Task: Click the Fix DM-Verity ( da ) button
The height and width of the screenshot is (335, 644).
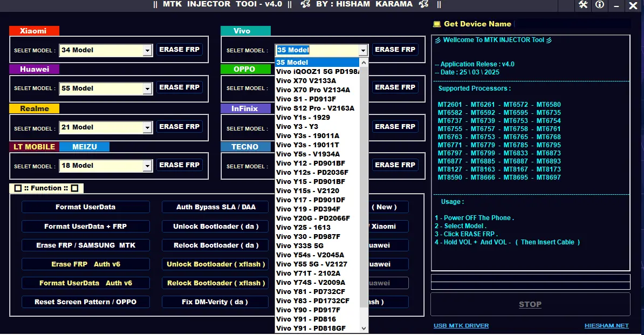Action: (215, 302)
